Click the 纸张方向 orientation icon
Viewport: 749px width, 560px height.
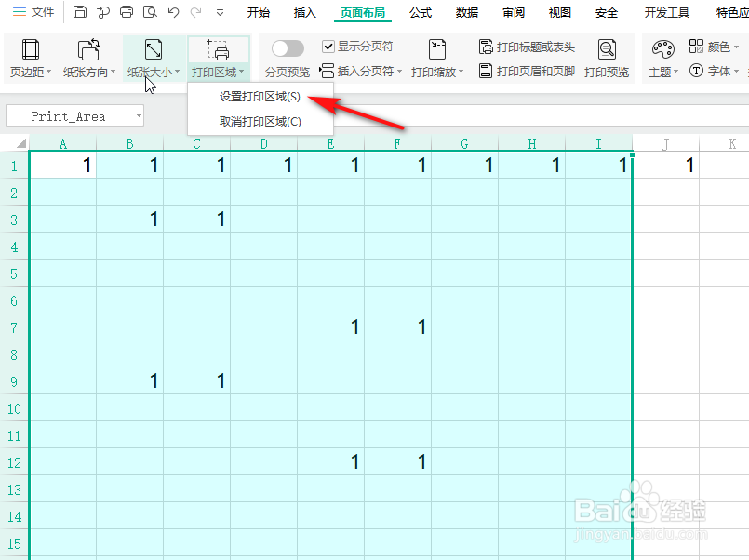[88, 49]
